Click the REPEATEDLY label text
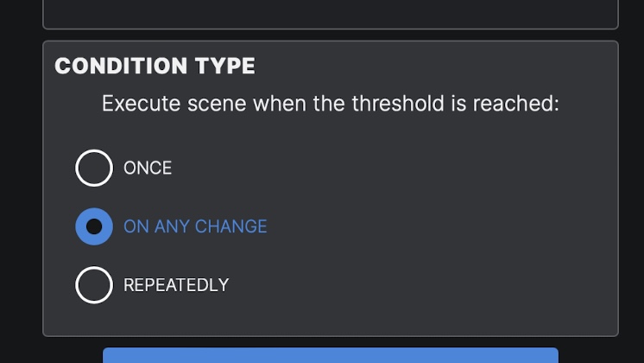Screen dimensions: 644x363 point(176,285)
